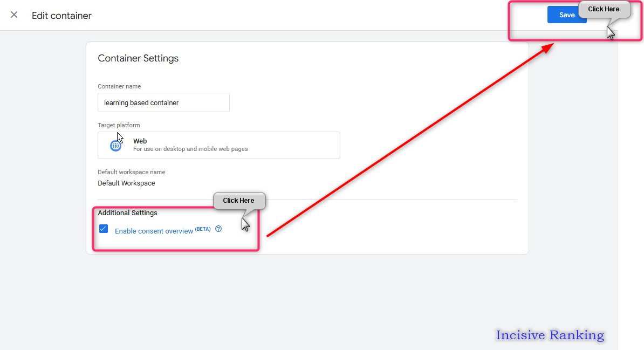Click the Container name label
The height and width of the screenshot is (350, 644).
point(119,86)
